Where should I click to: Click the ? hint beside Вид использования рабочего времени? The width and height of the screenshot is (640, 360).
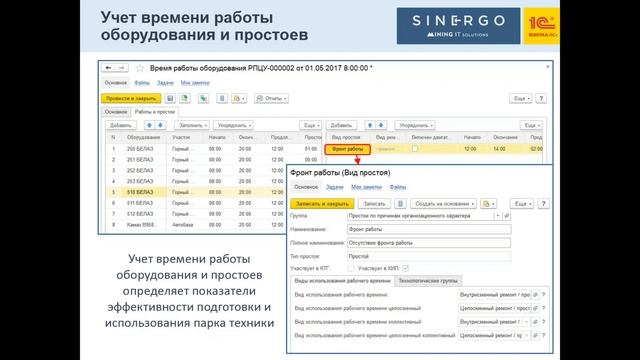pos(544,295)
